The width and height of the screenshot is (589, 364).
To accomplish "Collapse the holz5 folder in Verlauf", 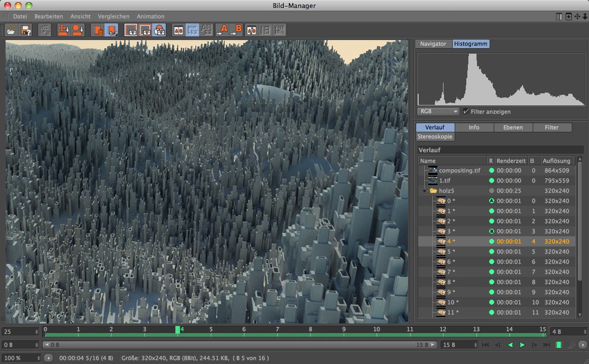I will [425, 191].
